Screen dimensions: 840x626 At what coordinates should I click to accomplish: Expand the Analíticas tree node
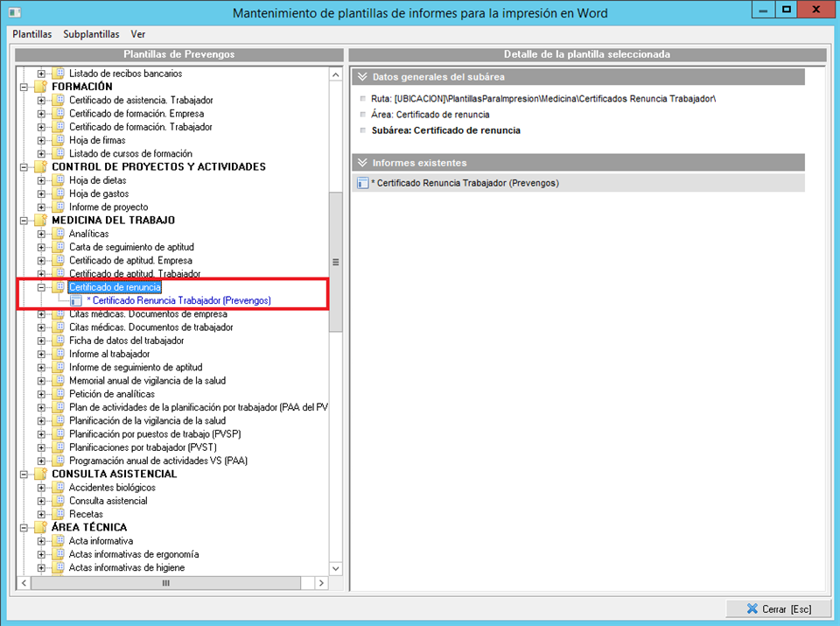click(x=41, y=234)
